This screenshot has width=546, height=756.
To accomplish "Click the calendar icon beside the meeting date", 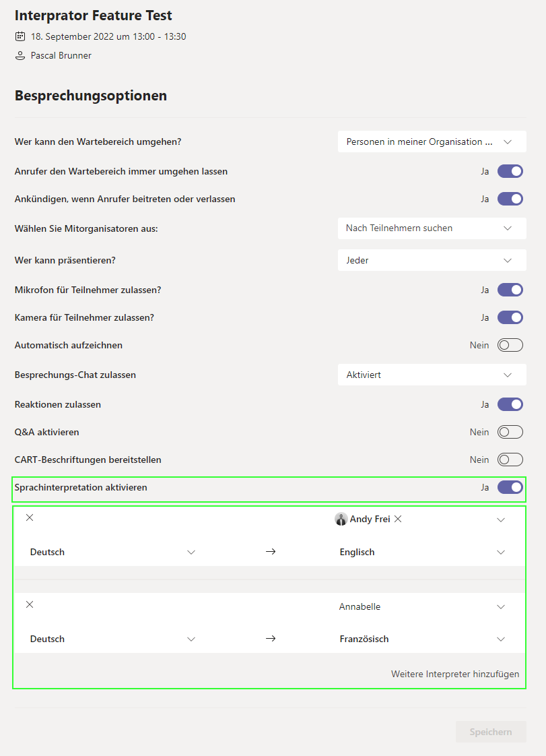I will pos(20,36).
